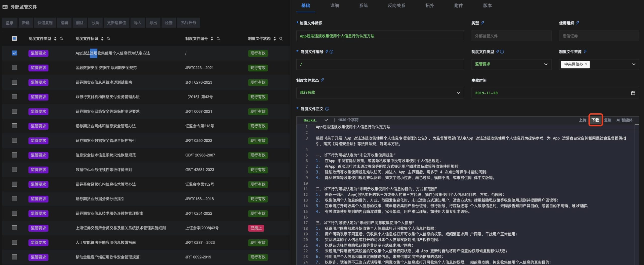The height and width of the screenshot is (265, 644).
Task: Search within the 制度文件状态 column
Action: [281, 39]
